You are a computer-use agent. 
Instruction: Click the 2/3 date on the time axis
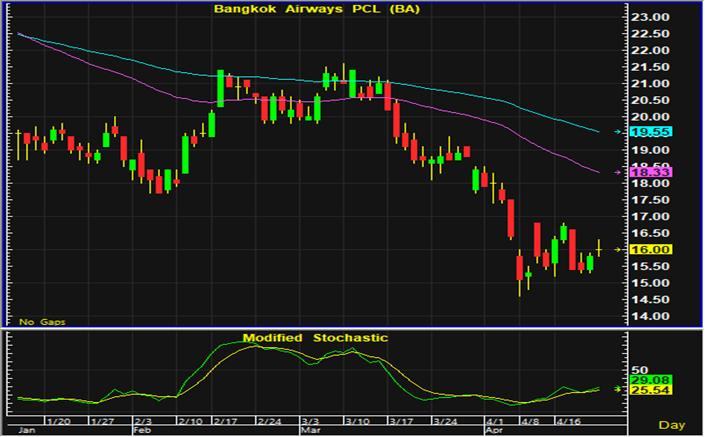pyautogui.click(x=143, y=421)
